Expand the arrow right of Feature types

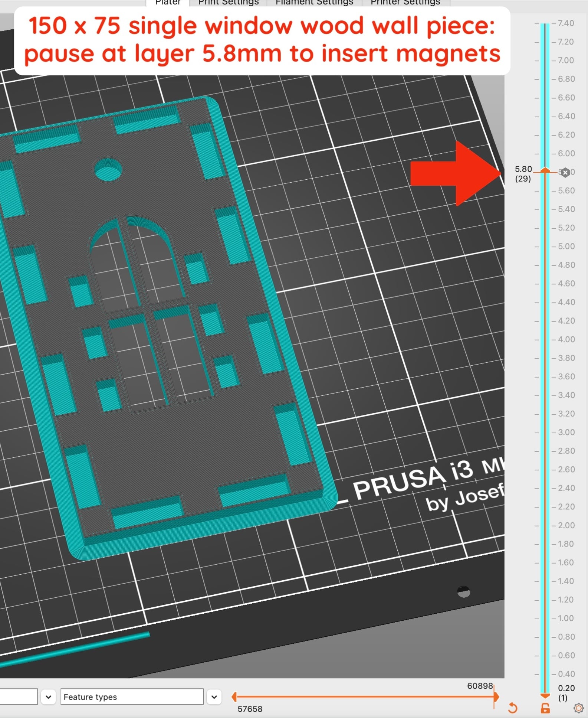click(x=214, y=697)
